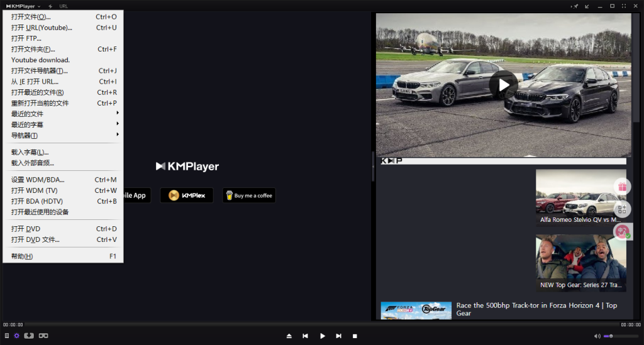
Task: Click the Eject/open file icon
Action: click(x=289, y=336)
